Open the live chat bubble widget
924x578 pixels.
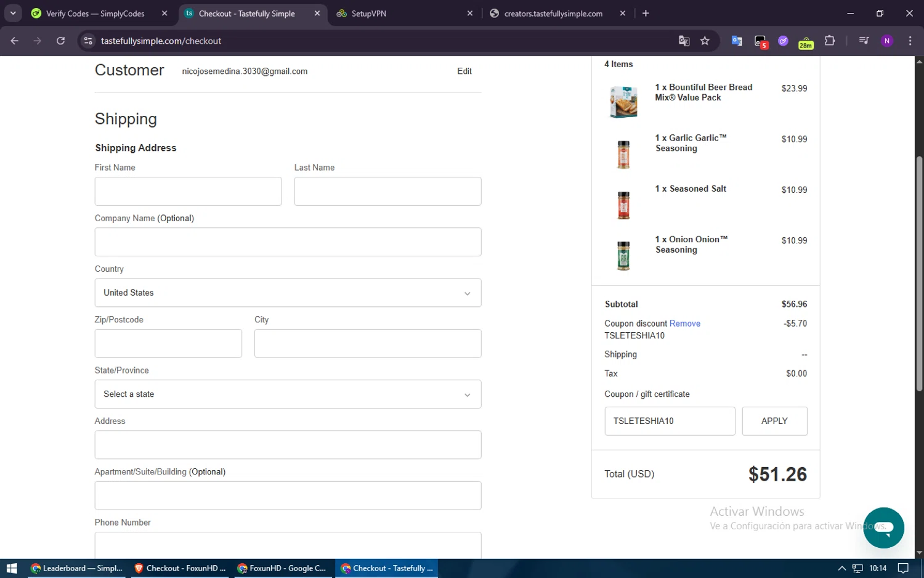coord(883,527)
